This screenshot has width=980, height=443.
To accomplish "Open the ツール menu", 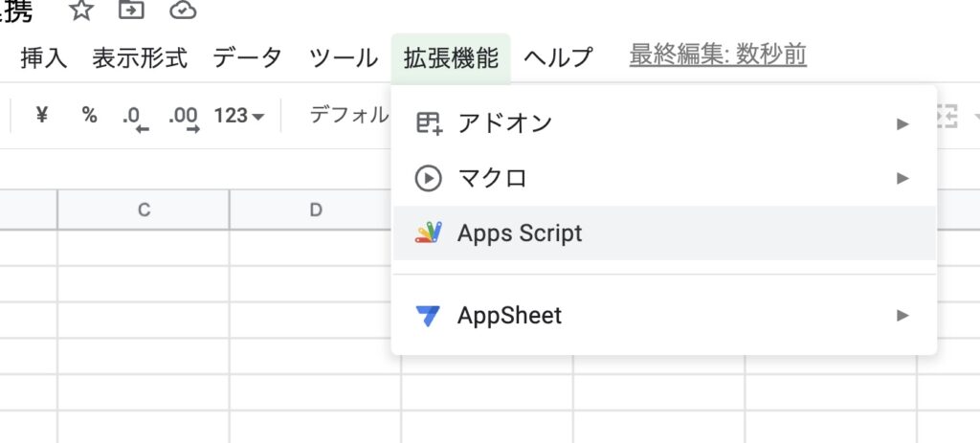I will point(344,57).
